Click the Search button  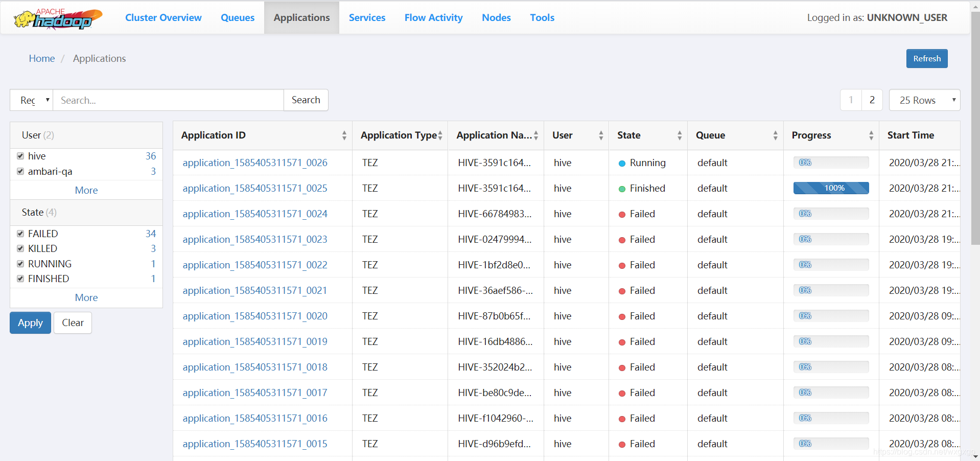[x=306, y=100]
